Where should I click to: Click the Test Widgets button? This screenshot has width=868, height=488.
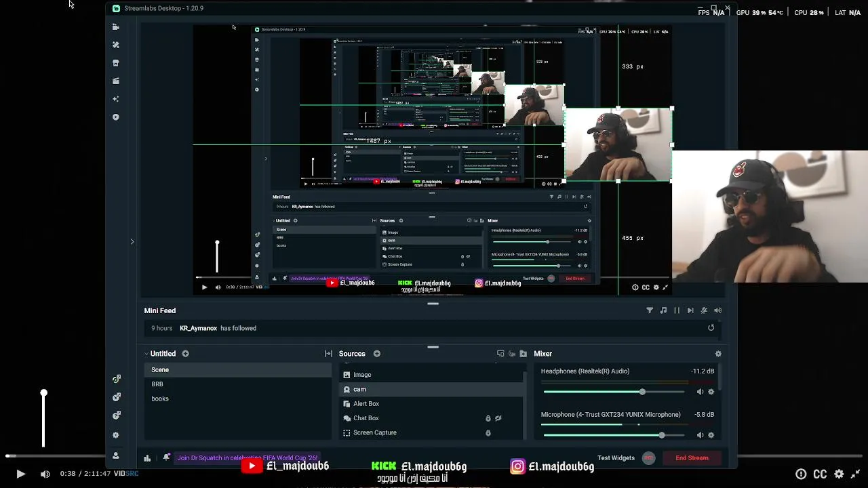tap(616, 458)
